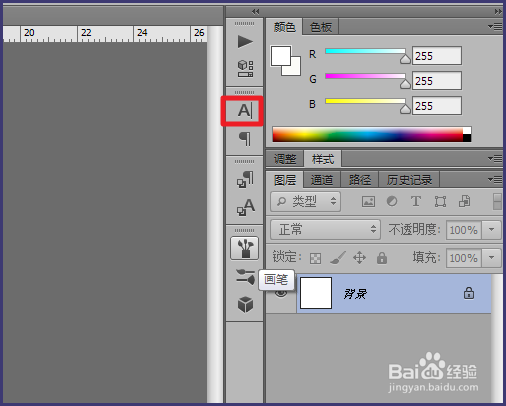The image size is (506, 406).
Task: Click the 不透明度 label
Action: [x=414, y=229]
